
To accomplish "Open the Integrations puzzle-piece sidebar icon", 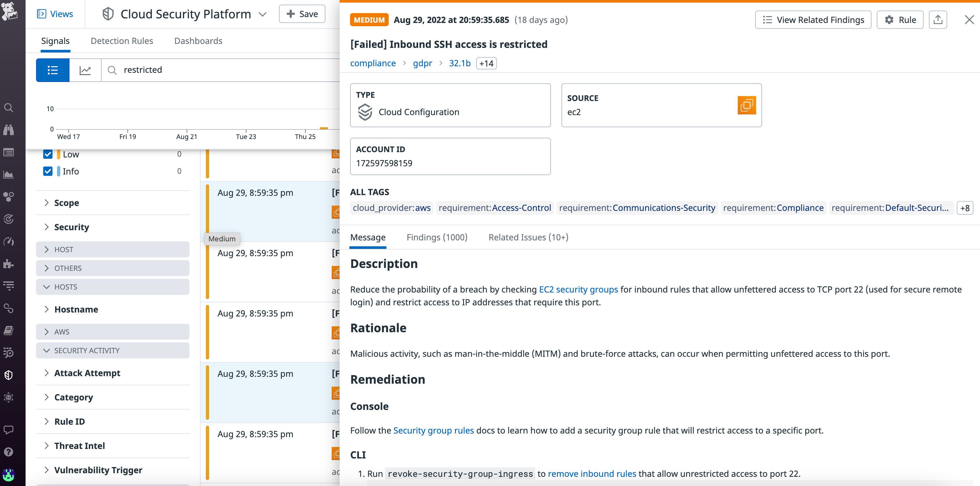I will pos(9,263).
